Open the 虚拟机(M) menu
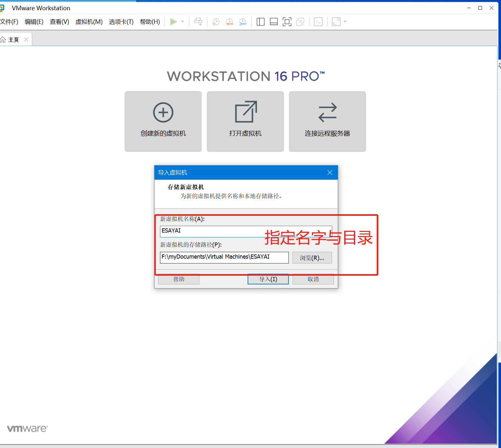Screen dimensions: 501x448 [89, 22]
